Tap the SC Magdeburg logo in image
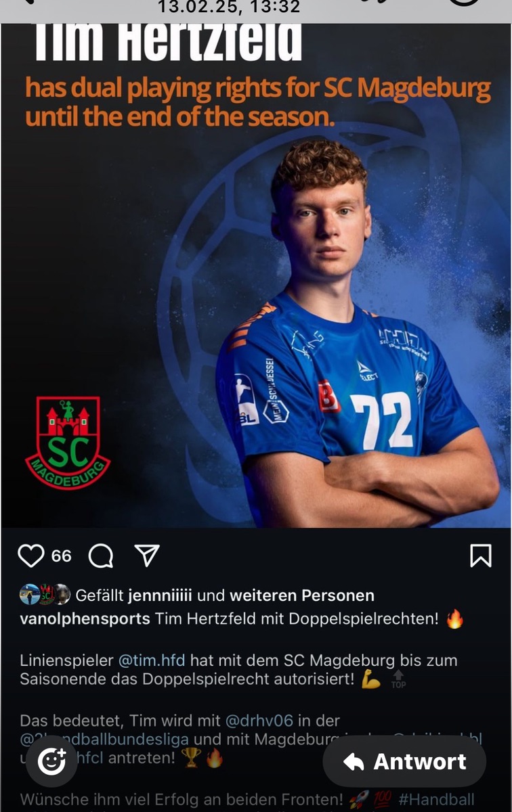 (68, 443)
